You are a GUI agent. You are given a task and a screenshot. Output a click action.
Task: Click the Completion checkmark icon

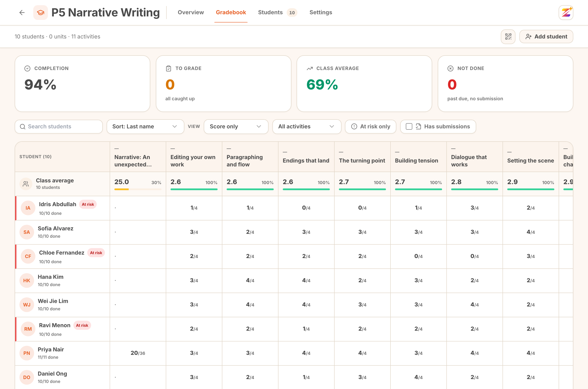tap(27, 69)
